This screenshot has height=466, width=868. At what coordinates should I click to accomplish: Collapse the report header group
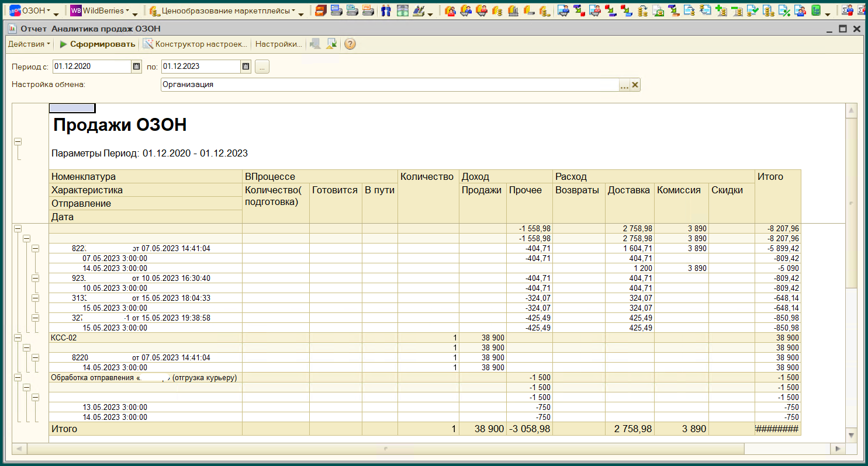[18, 141]
